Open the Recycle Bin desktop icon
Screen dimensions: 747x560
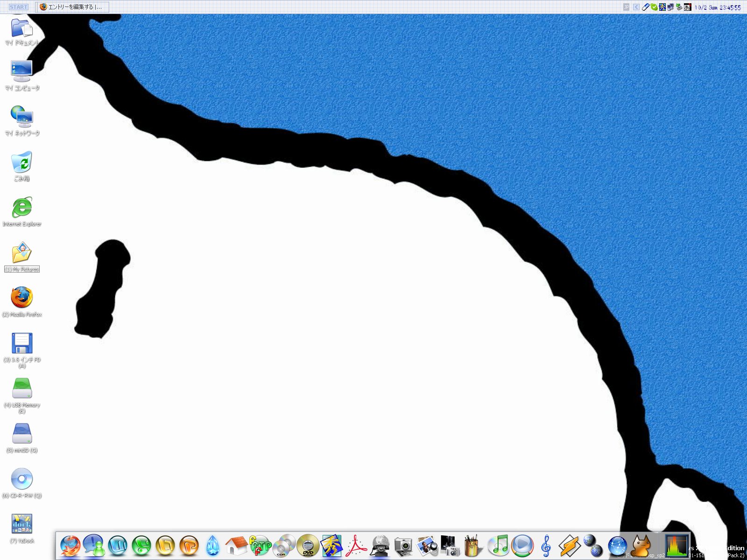point(21,163)
